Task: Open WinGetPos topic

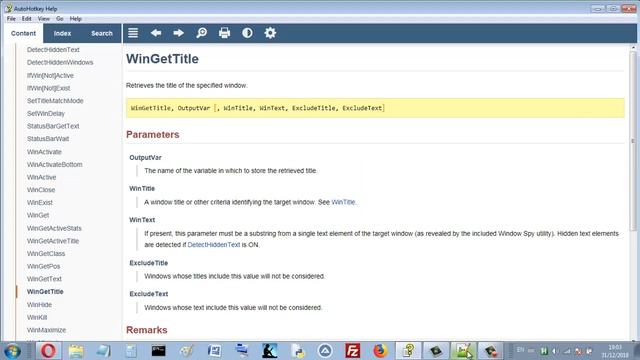Action: point(43,266)
